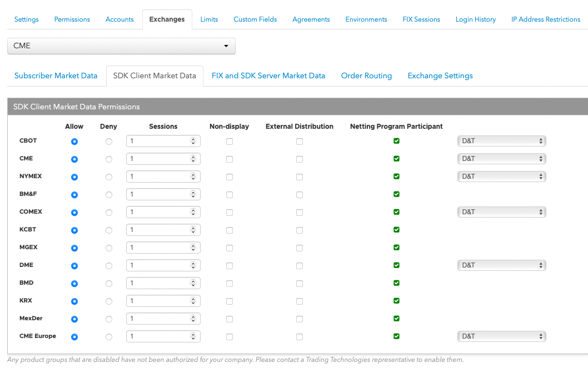Screen dimensions: 588x368
Task: Click Sessions stepper arrows for NYMEX
Action: coord(193,177)
